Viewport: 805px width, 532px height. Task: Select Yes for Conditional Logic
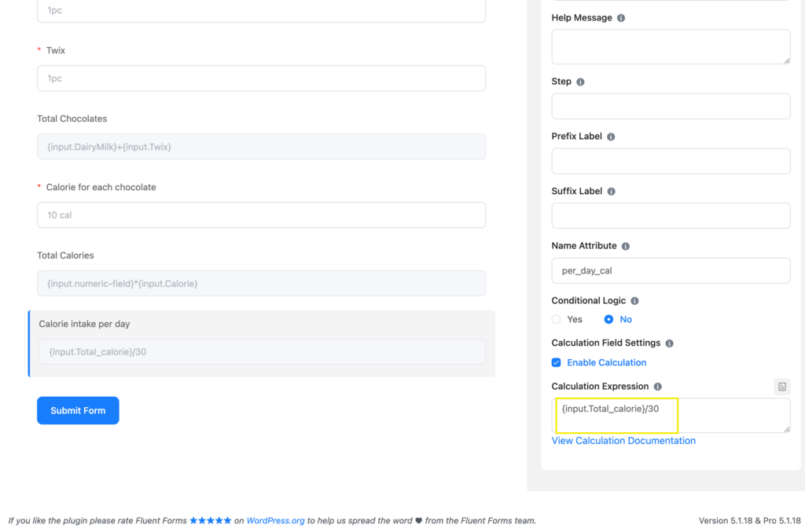[556, 319]
